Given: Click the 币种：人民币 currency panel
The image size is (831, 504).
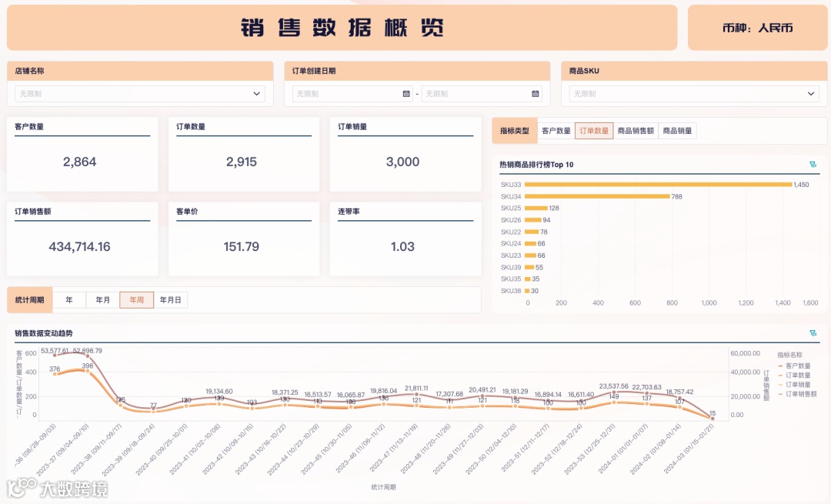Looking at the screenshot, I should click(x=757, y=28).
